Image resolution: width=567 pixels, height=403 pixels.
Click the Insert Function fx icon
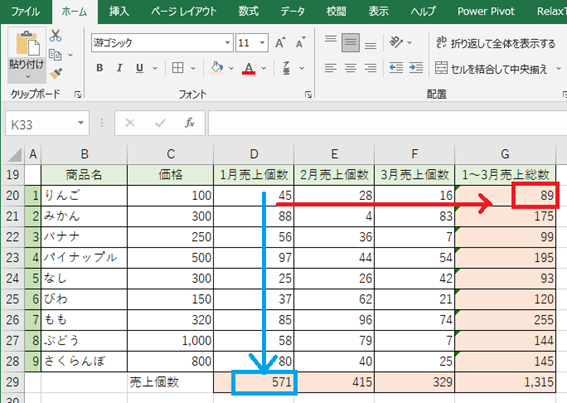[189, 123]
